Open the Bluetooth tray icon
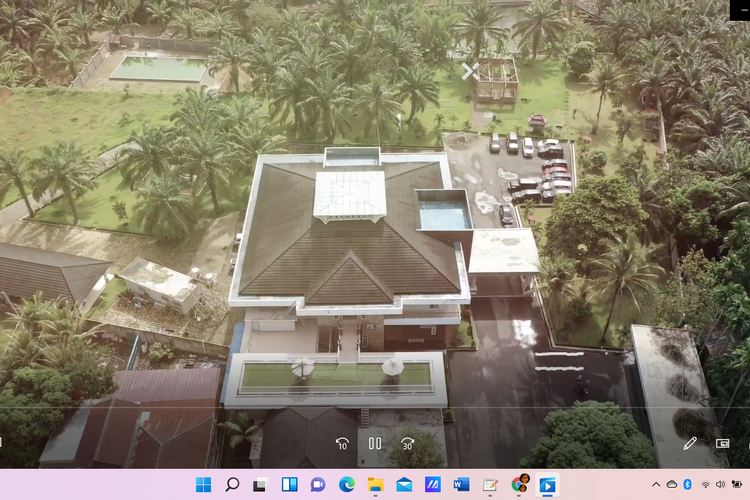The height and width of the screenshot is (500, 750). [687, 485]
